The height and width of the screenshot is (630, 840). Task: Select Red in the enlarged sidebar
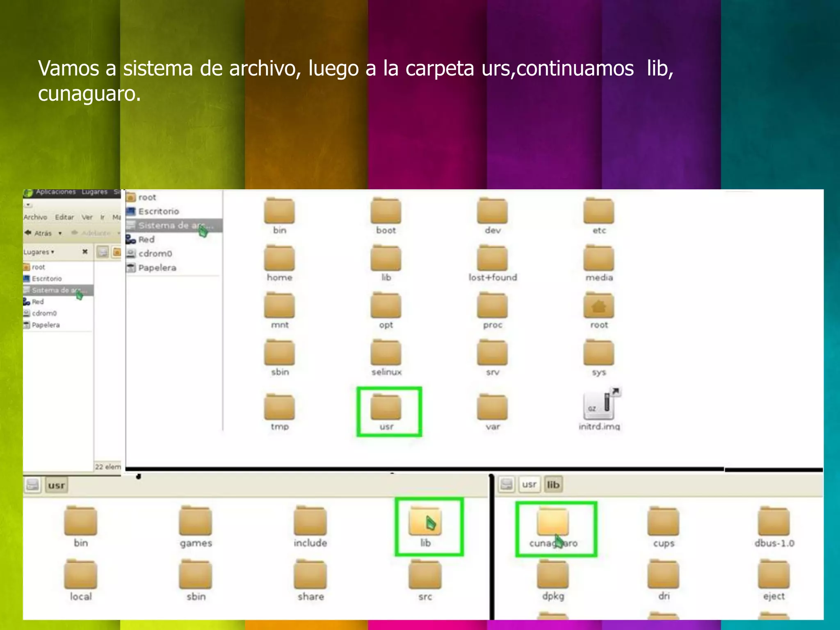click(x=174, y=240)
